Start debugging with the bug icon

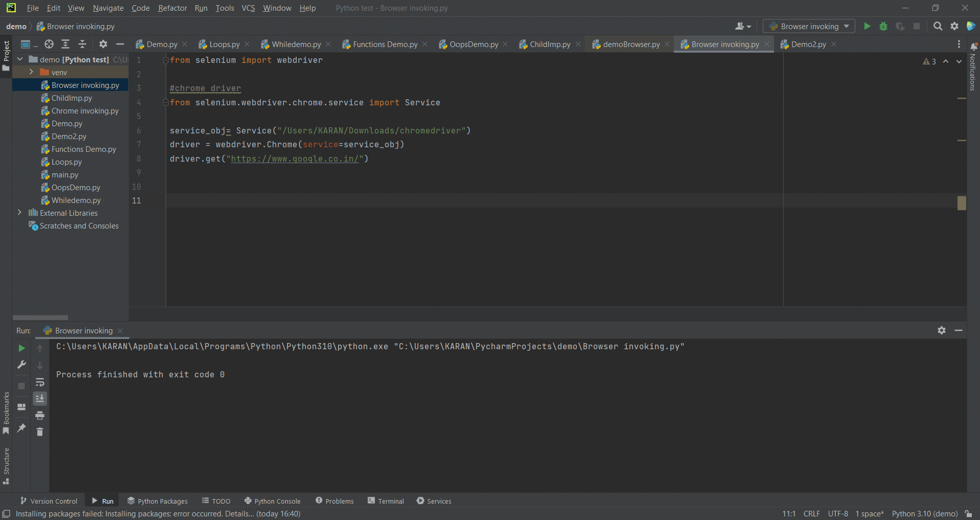[883, 26]
